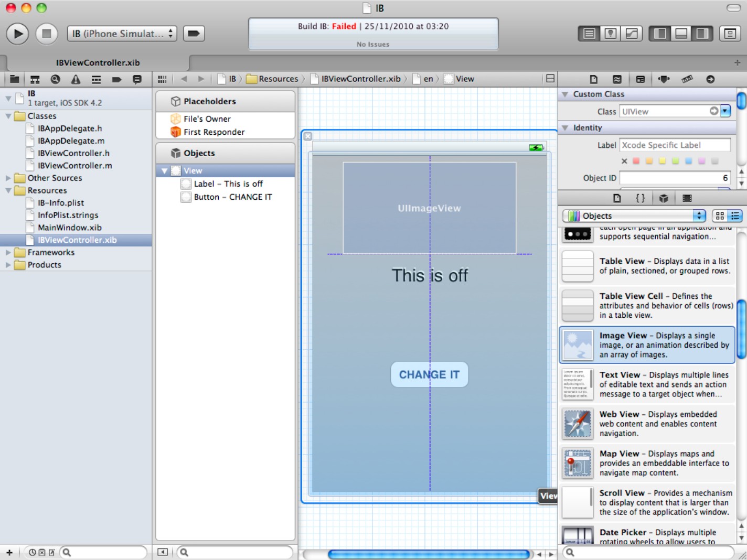Show the size inspector icon
The image size is (747, 560).
pos(687,79)
